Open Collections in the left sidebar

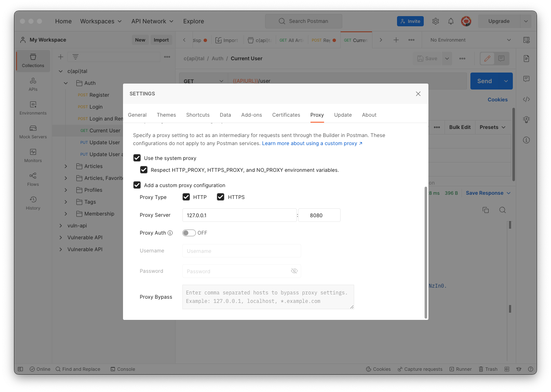(33, 61)
